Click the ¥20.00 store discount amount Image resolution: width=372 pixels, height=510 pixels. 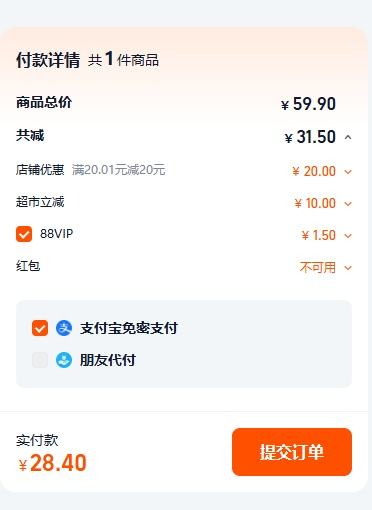click(x=314, y=171)
